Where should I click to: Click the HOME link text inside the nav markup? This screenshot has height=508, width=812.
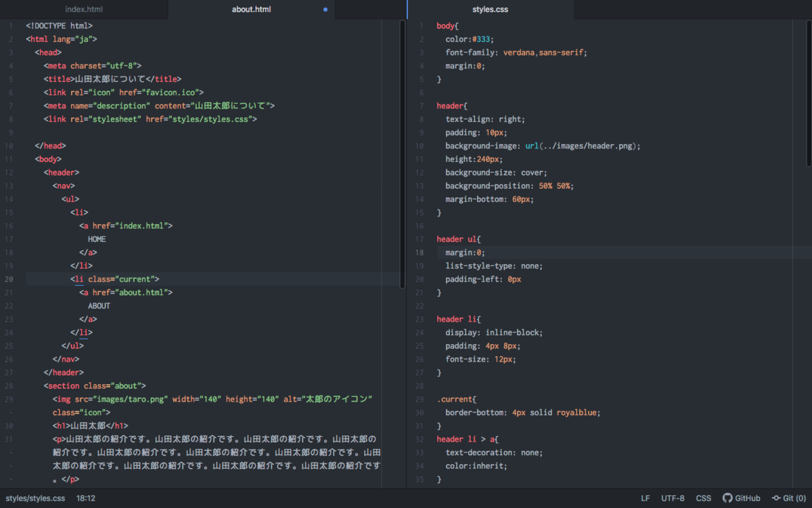(x=96, y=238)
